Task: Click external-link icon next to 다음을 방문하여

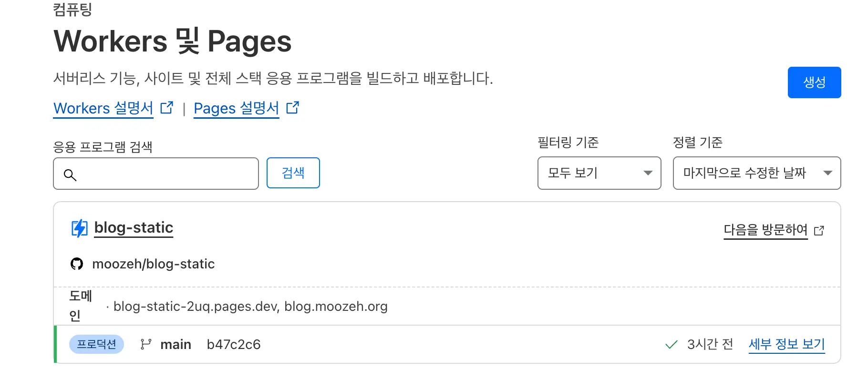Action: pos(819,231)
